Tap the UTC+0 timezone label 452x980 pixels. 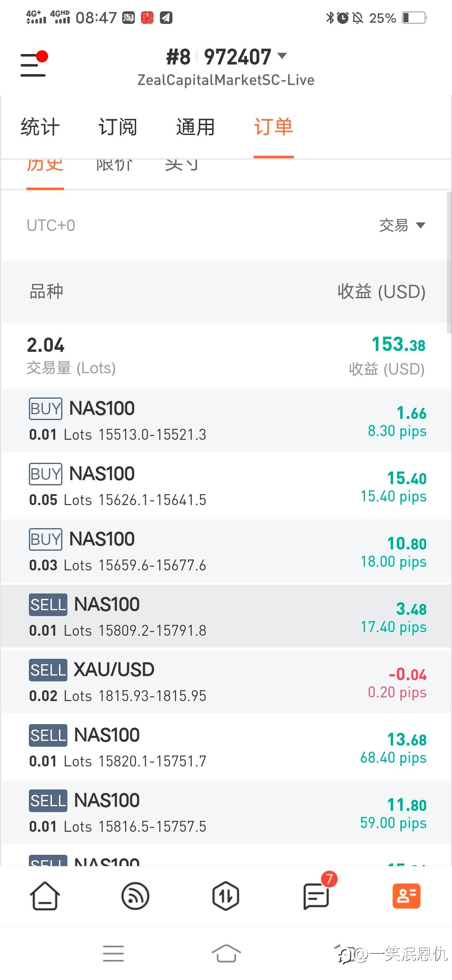51,225
